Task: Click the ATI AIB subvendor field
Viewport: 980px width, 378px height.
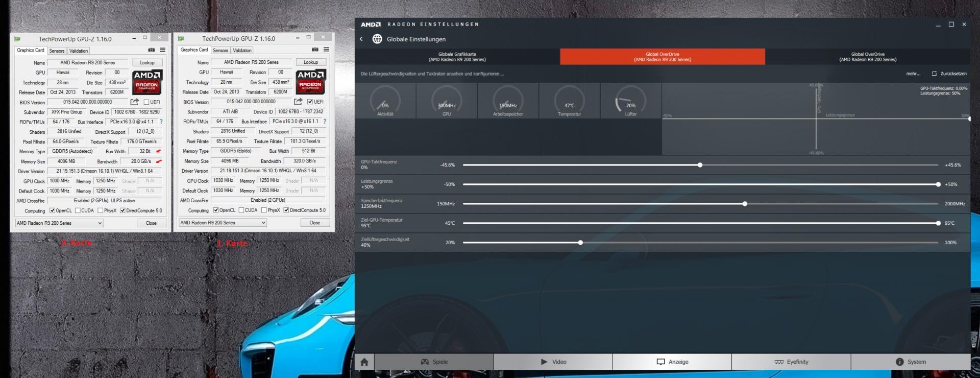Action: [x=230, y=111]
